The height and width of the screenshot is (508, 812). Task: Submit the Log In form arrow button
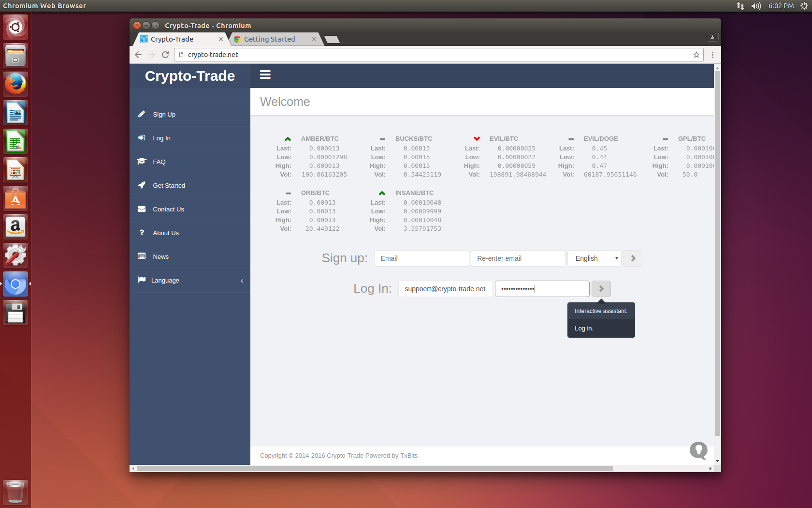601,289
